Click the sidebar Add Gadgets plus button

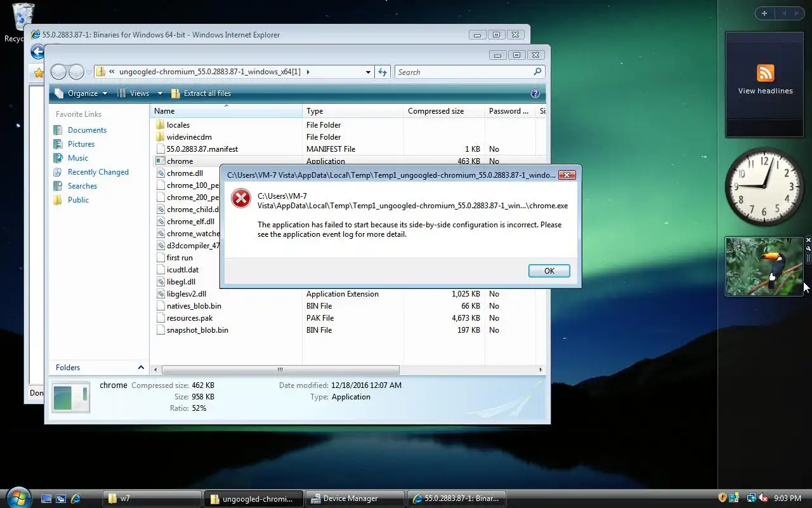[x=764, y=13]
